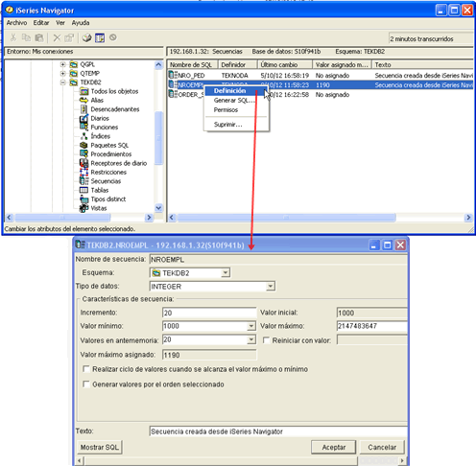
Task: Click the Aceptar button
Action: click(x=333, y=447)
